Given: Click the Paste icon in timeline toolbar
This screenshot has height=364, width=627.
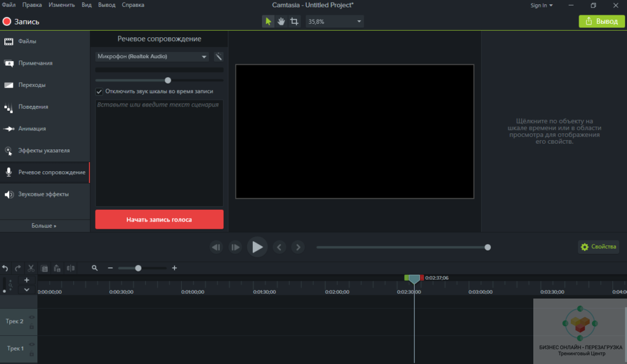Looking at the screenshot, I should point(57,268).
